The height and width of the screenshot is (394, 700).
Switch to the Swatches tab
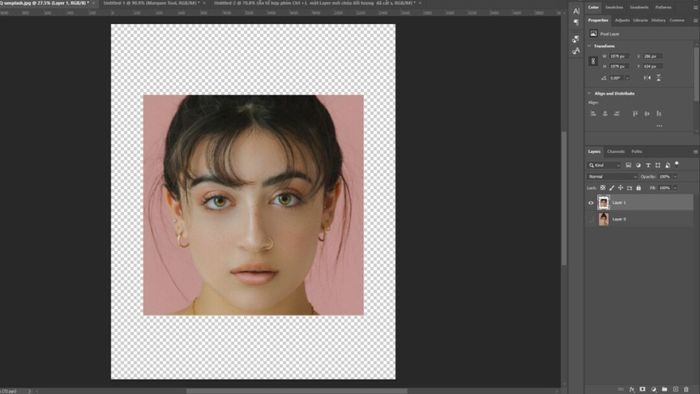[614, 7]
